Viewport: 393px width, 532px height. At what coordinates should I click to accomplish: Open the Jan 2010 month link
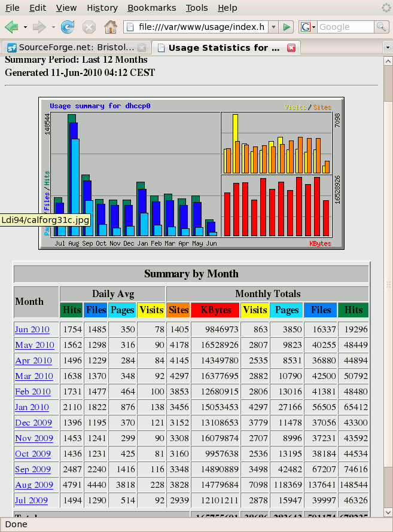pyautogui.click(x=32, y=408)
